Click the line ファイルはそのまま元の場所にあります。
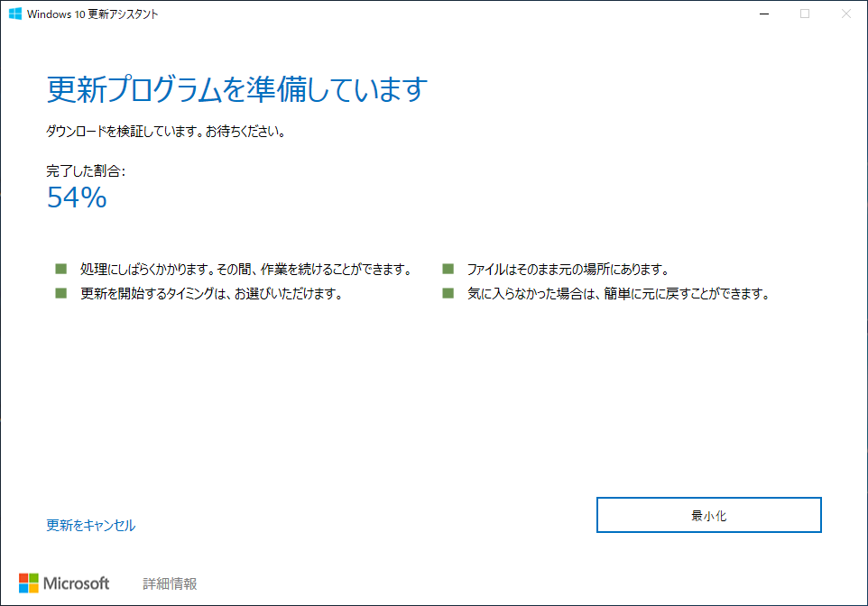 tap(568, 270)
